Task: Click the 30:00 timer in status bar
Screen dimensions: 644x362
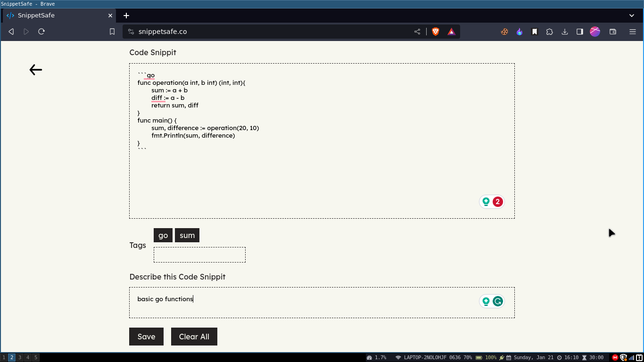Action: point(593,358)
